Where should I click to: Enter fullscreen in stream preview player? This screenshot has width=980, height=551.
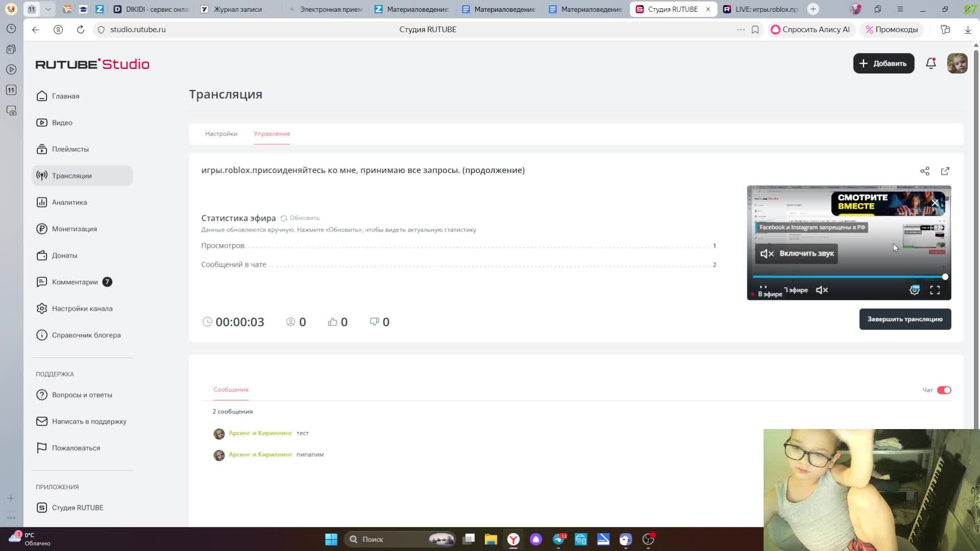click(x=935, y=290)
